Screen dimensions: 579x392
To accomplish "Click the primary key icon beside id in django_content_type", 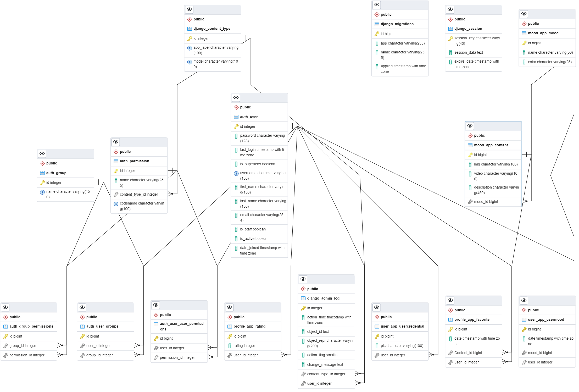I will [190, 38].
